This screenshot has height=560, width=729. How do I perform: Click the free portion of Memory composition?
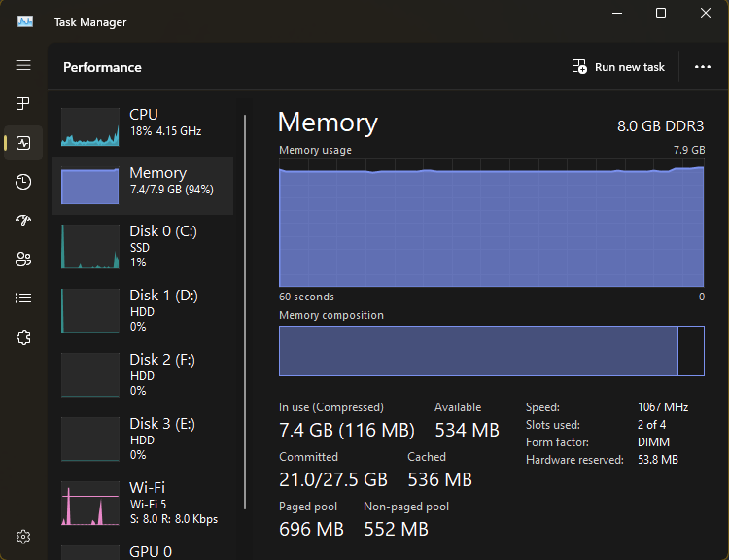(691, 351)
